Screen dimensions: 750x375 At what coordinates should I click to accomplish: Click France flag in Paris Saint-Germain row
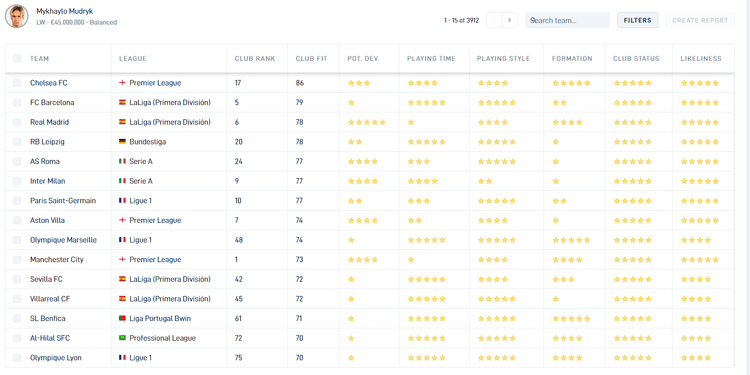click(x=122, y=200)
